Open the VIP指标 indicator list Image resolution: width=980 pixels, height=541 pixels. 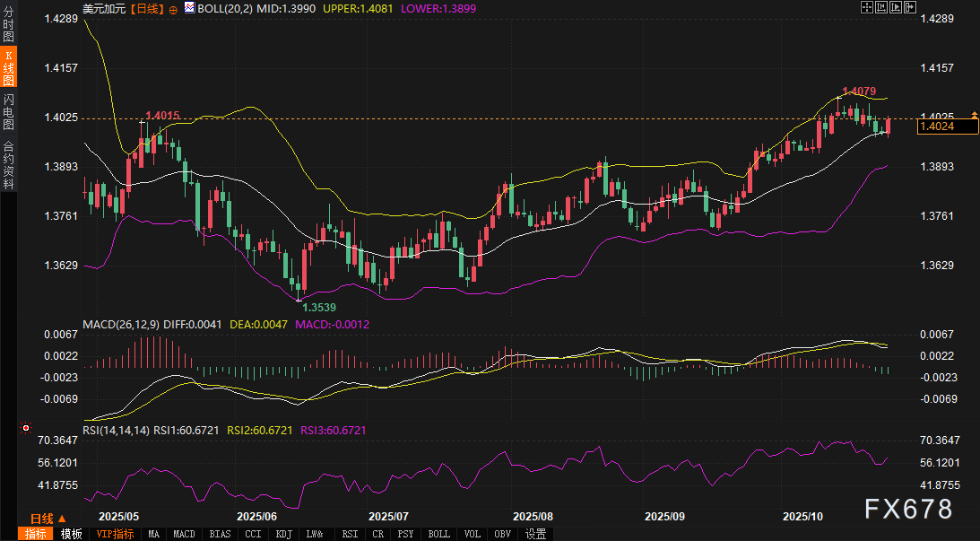pos(115,534)
